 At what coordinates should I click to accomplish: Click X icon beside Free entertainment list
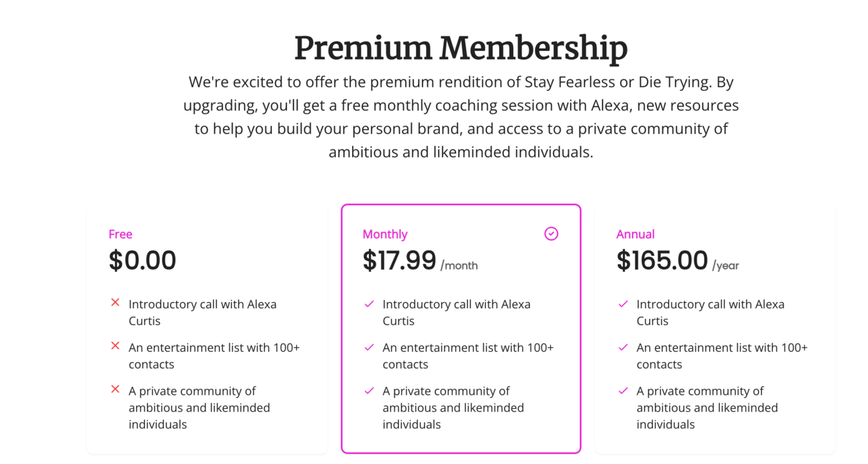[115, 346]
